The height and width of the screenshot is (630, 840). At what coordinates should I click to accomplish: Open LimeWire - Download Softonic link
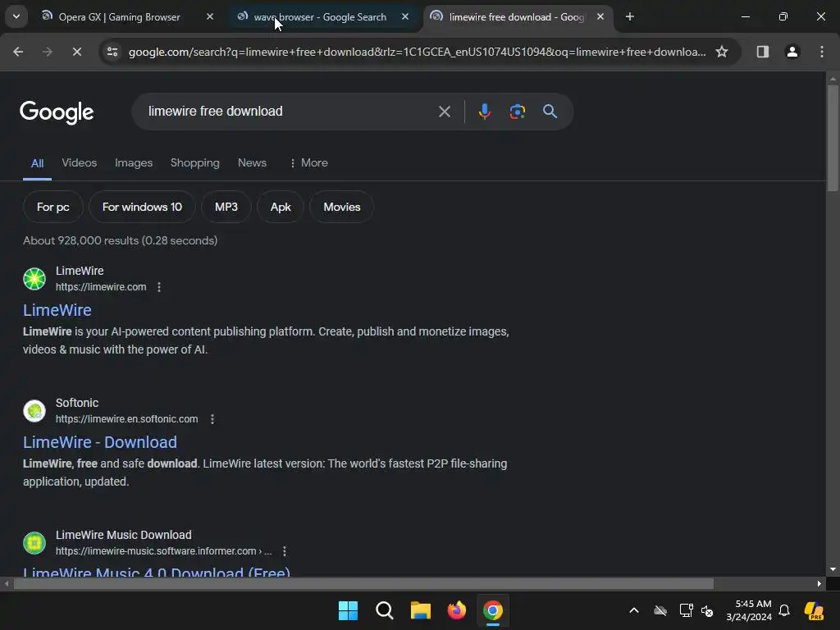coord(100,442)
